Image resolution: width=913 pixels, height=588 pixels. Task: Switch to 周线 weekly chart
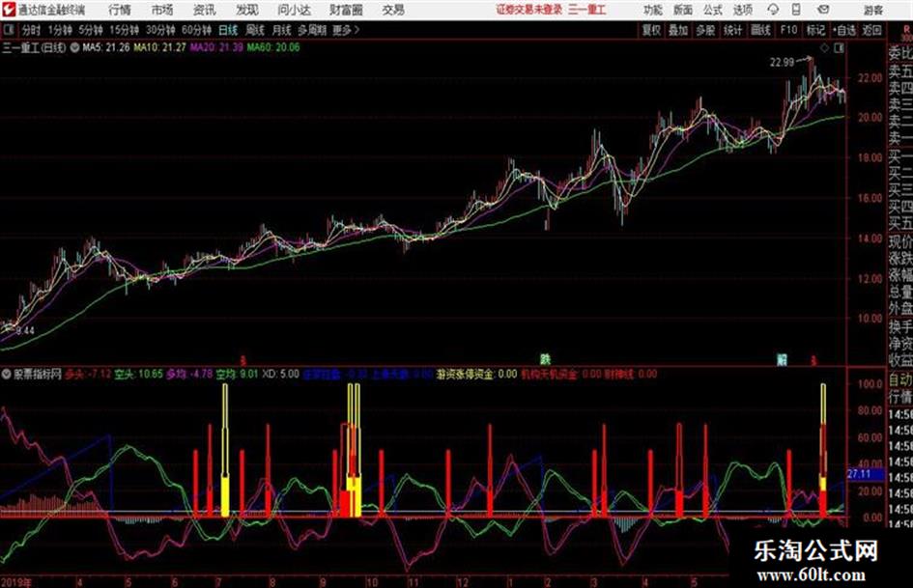255,30
